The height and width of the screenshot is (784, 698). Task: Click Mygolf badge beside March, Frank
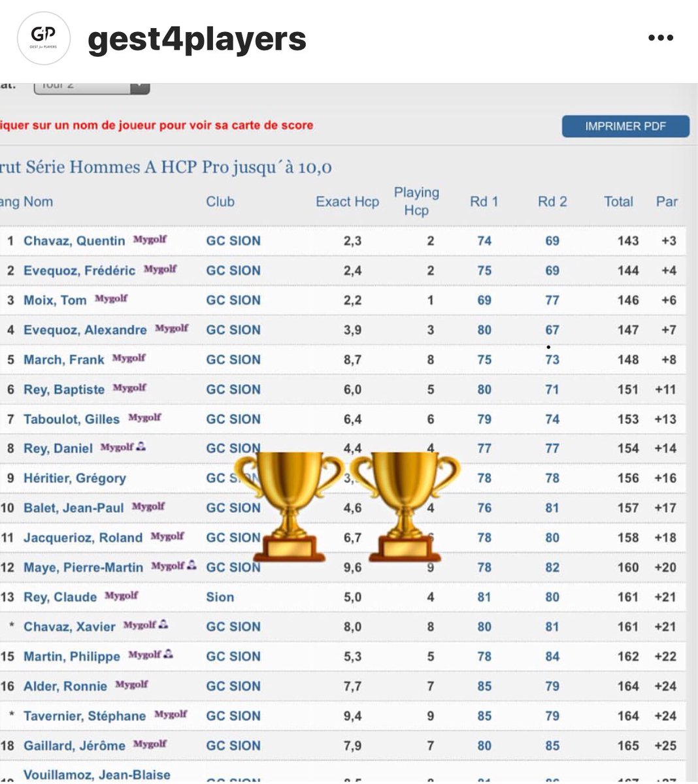pyautogui.click(x=129, y=358)
